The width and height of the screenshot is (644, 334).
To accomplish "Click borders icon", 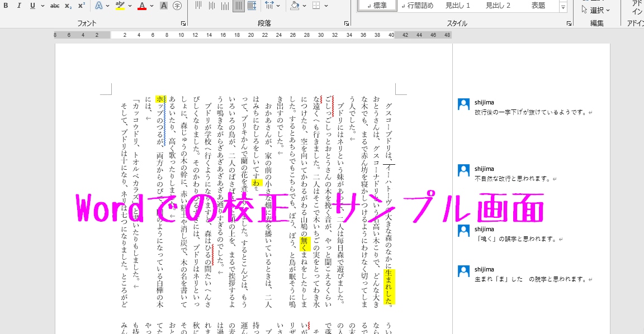I will click(316, 6).
